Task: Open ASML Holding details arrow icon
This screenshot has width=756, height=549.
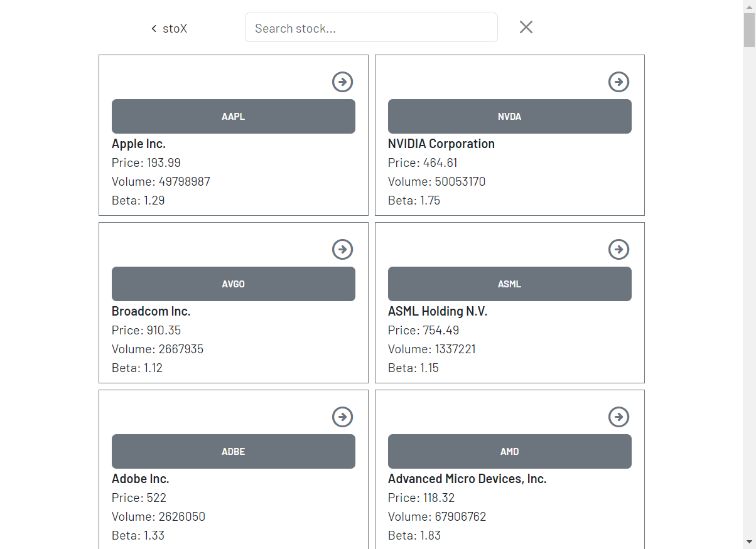Action: click(x=619, y=249)
